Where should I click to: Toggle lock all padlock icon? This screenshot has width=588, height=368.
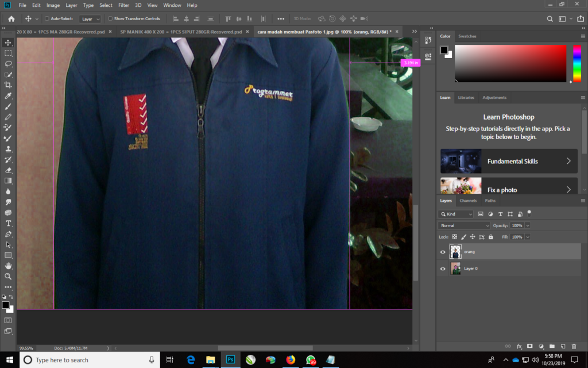[x=490, y=237]
